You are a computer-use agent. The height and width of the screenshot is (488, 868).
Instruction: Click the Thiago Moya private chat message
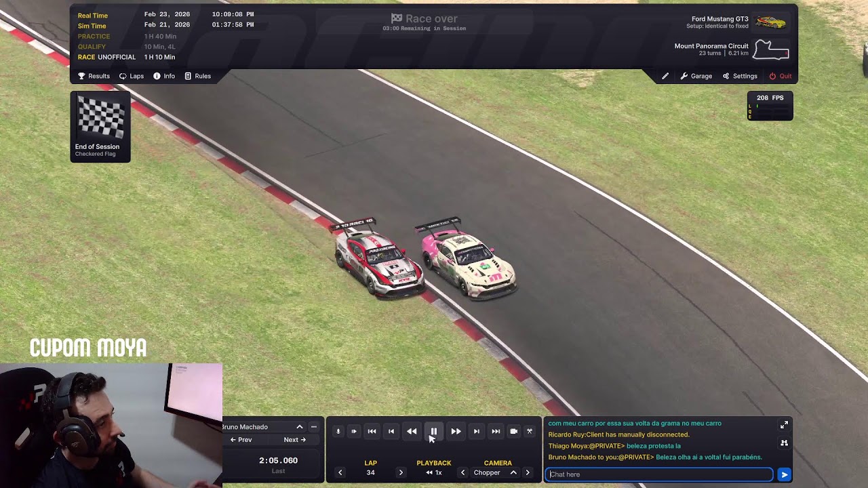click(x=614, y=446)
